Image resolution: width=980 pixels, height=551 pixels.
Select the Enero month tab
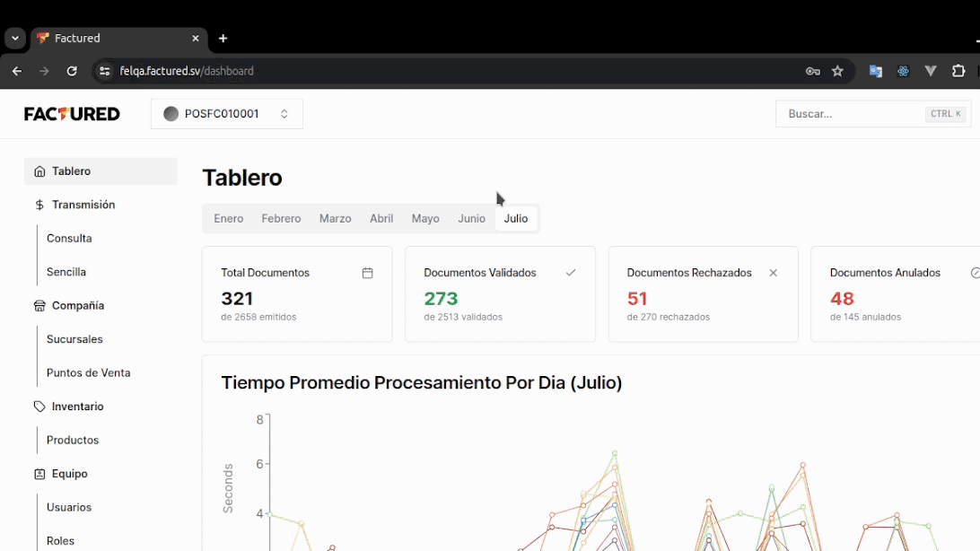[x=228, y=219]
